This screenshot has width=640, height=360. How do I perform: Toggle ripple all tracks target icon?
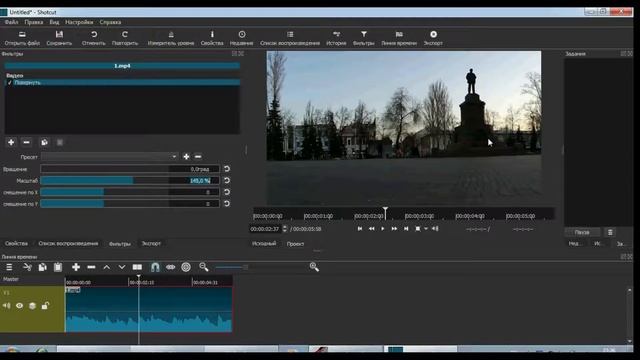tap(186, 267)
